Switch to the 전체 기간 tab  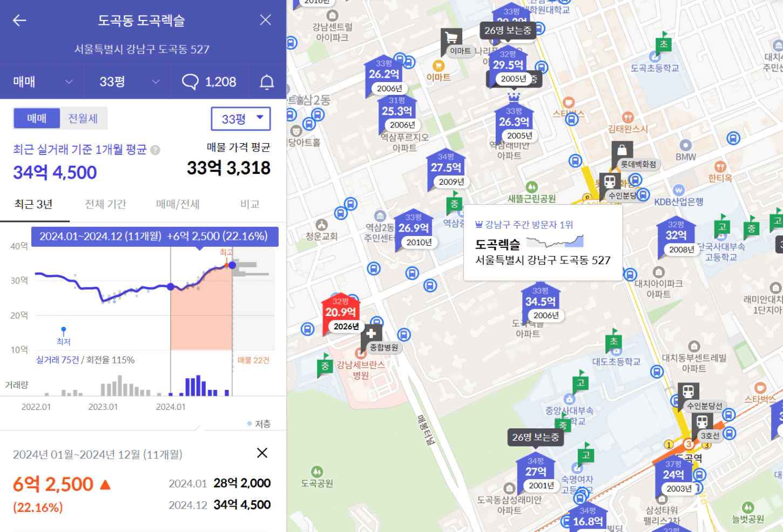click(105, 204)
